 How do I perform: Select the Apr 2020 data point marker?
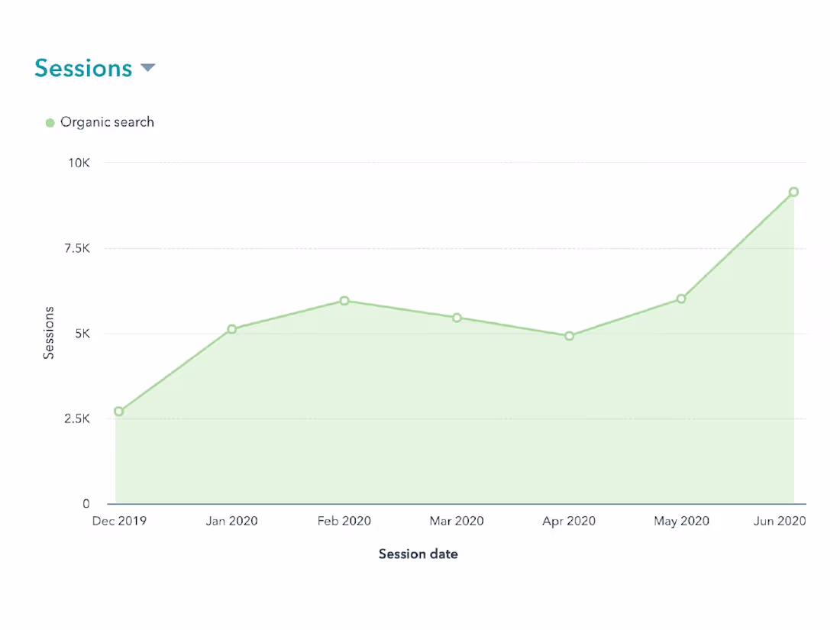[568, 334]
